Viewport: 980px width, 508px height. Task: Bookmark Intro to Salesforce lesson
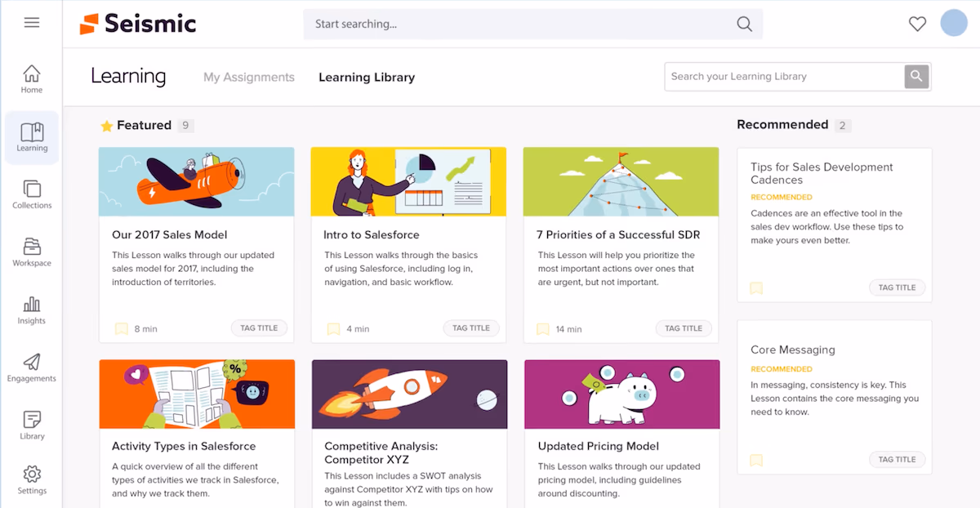[333, 329]
